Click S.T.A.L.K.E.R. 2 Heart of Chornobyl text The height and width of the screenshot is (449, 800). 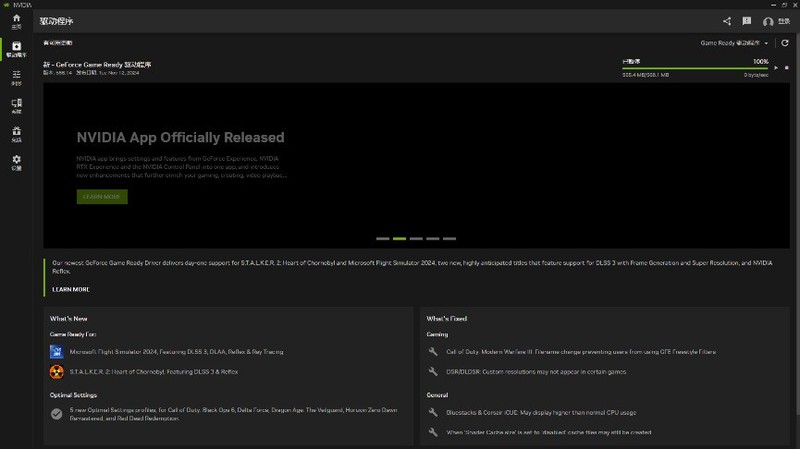tap(154, 372)
